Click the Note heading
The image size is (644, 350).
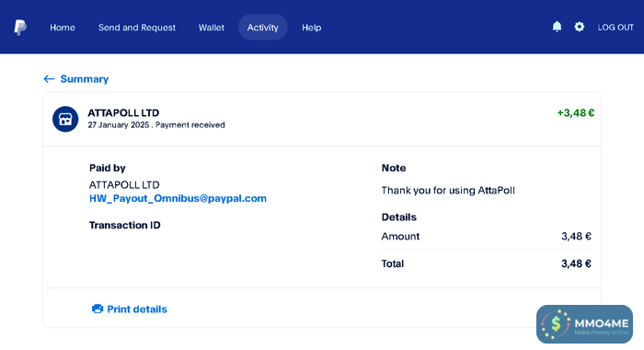tap(394, 168)
